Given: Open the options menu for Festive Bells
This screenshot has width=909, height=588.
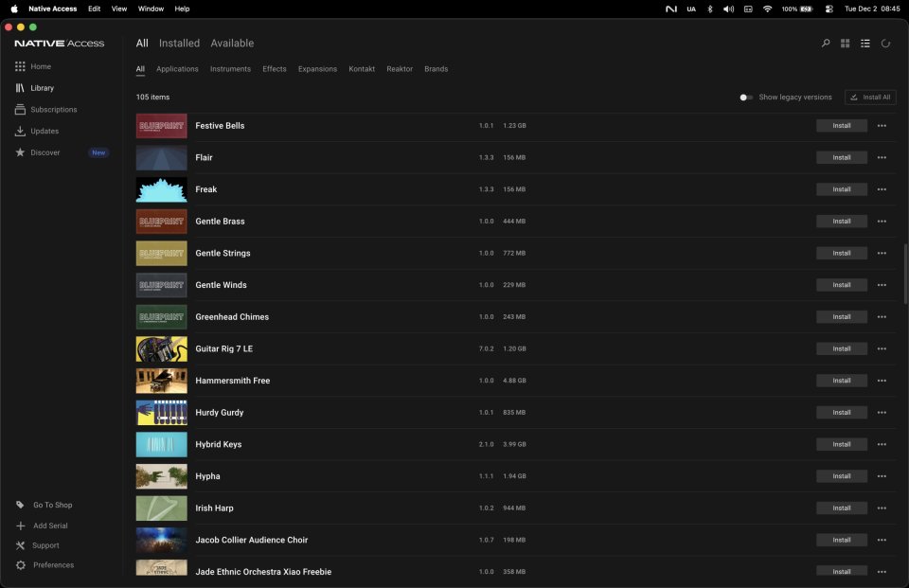Looking at the screenshot, I should (x=881, y=125).
